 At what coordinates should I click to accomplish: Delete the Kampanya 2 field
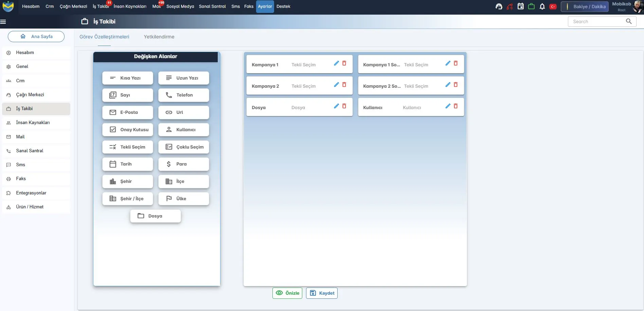pos(344,85)
